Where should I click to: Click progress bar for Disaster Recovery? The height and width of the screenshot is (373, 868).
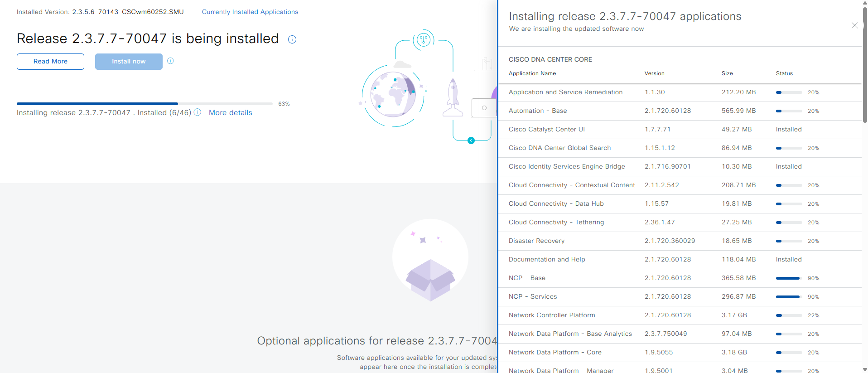tap(789, 241)
